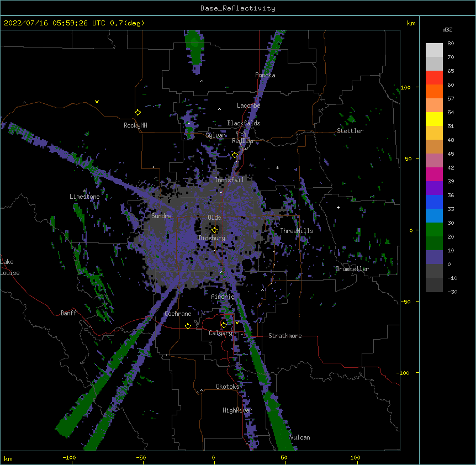Click the 80 value in the dBZ legend
Viewport: 476px width, 465px height.
[x=451, y=44]
